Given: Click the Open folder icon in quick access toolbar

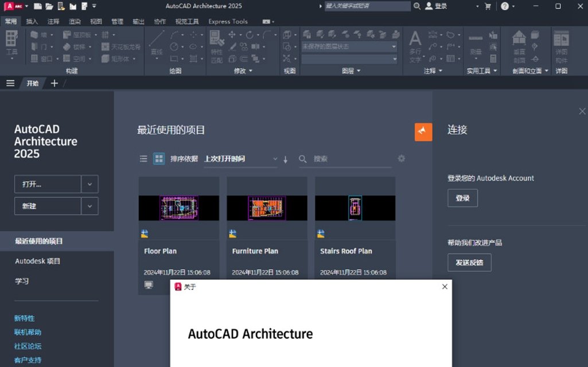Looking at the screenshot, I should point(49,6).
